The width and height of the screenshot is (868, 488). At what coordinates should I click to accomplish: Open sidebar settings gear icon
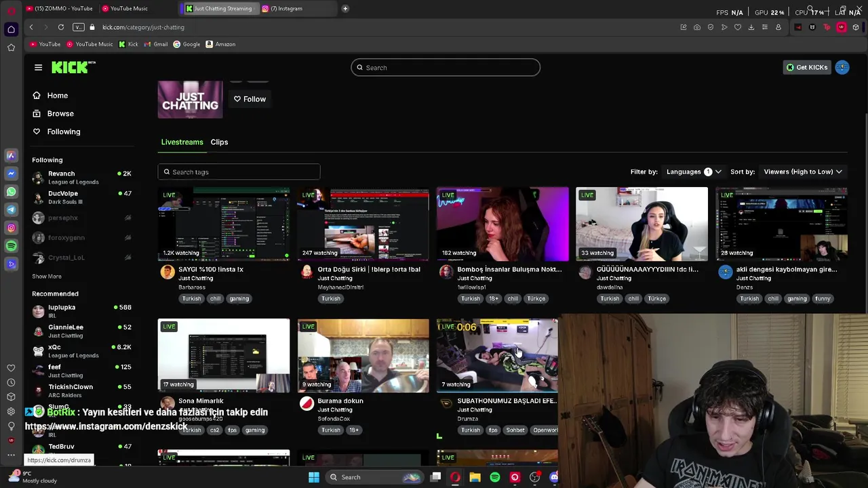coord(11,411)
